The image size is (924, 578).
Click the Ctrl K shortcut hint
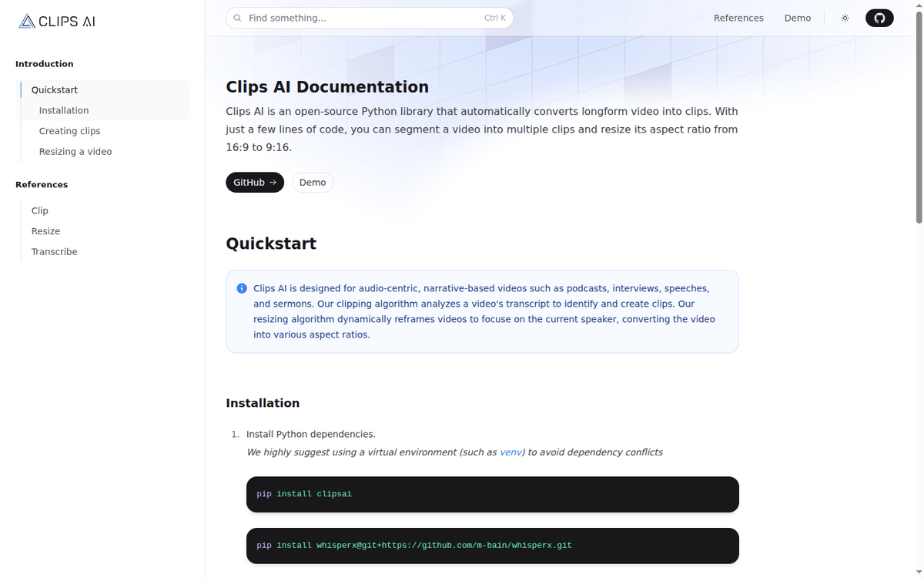pyautogui.click(x=495, y=18)
